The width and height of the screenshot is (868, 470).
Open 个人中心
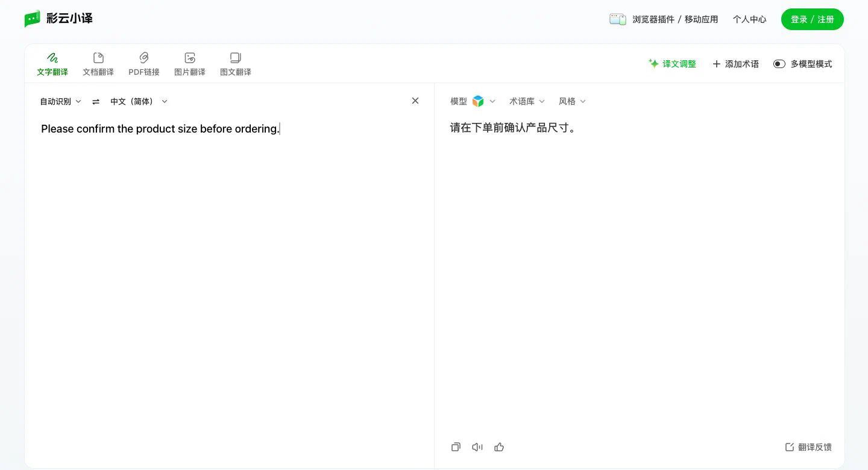(750, 19)
